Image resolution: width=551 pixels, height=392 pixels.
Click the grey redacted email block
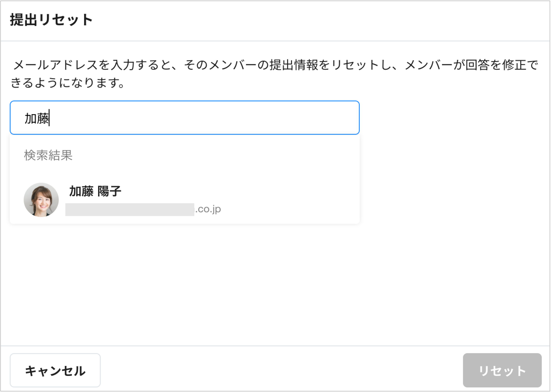(x=130, y=209)
